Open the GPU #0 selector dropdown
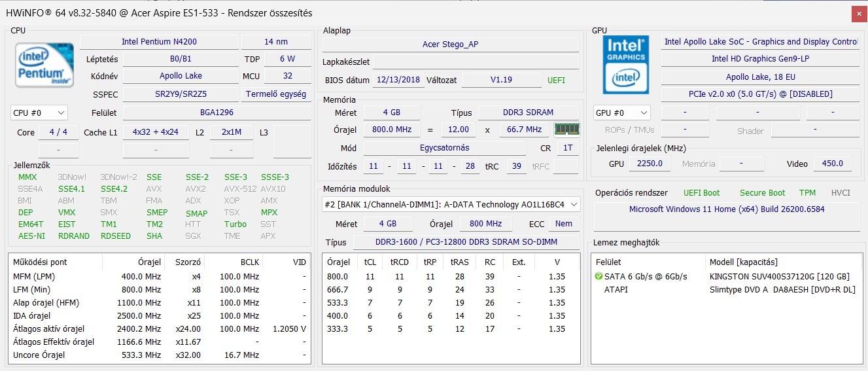Screen dimensions: 868x371 click(622, 113)
